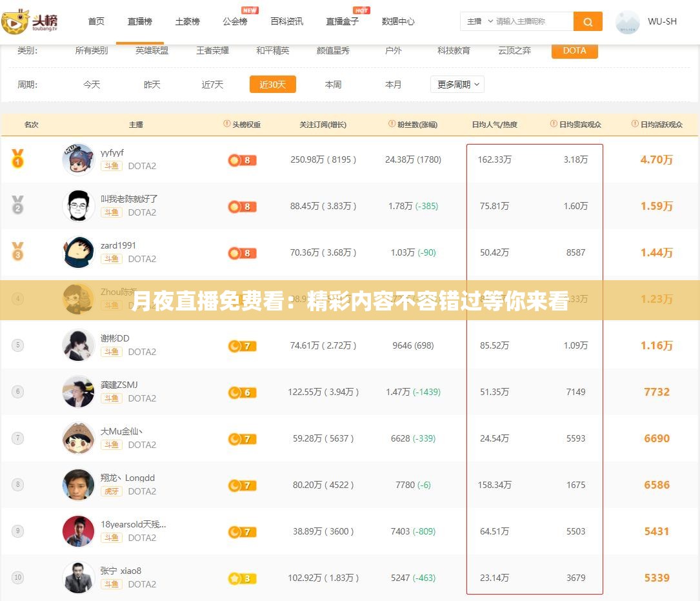Click the 关注订阅(增长) column header
The image size is (700, 601).
coord(323,125)
